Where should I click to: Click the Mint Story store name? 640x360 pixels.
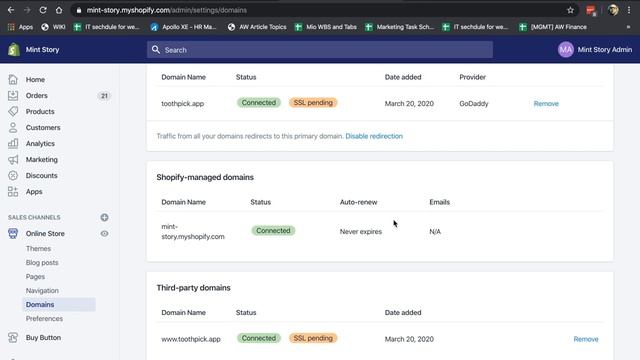42,50
